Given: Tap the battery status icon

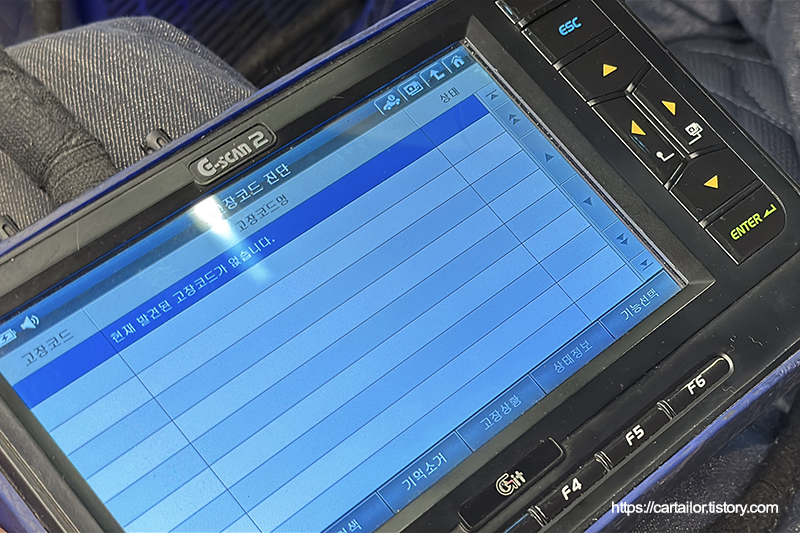Looking at the screenshot, I should click(x=7, y=337).
